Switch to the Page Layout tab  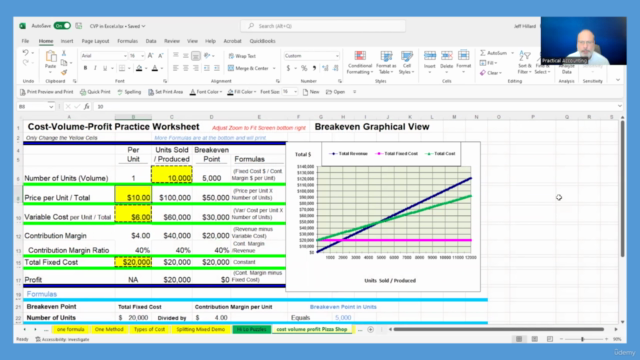point(95,41)
